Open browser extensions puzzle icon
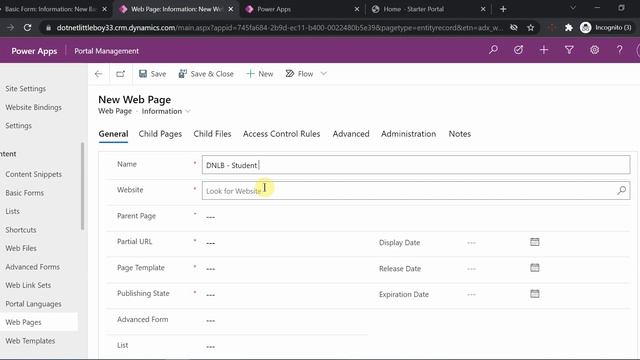Image resolution: width=640 pixels, height=360 pixels. [x=569, y=28]
